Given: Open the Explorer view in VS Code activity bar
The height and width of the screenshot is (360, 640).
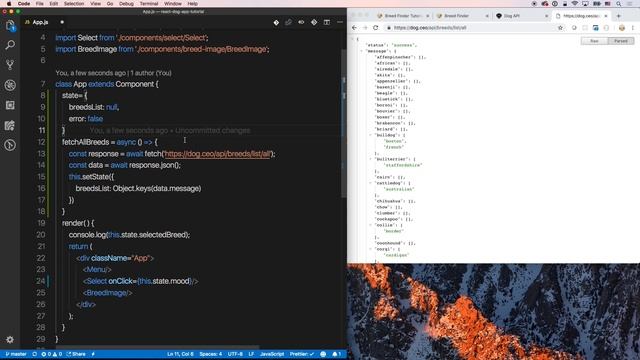Looking at the screenshot, I should 10,26.
